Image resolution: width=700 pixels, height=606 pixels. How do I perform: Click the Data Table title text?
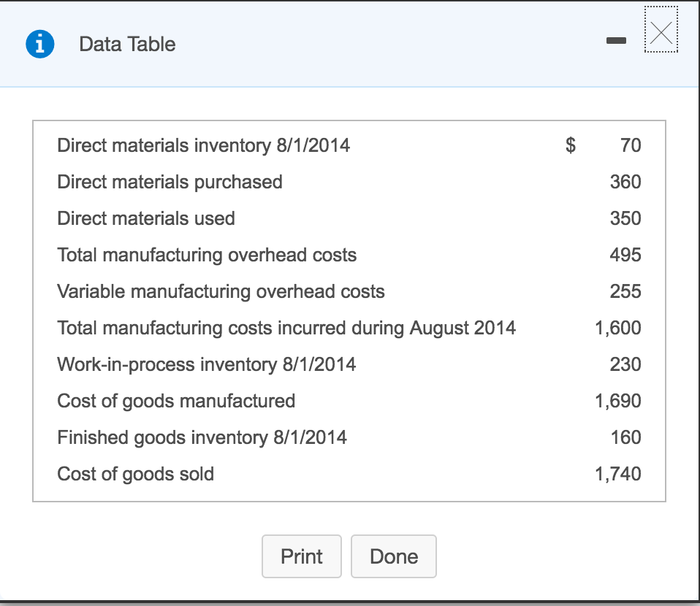click(126, 44)
